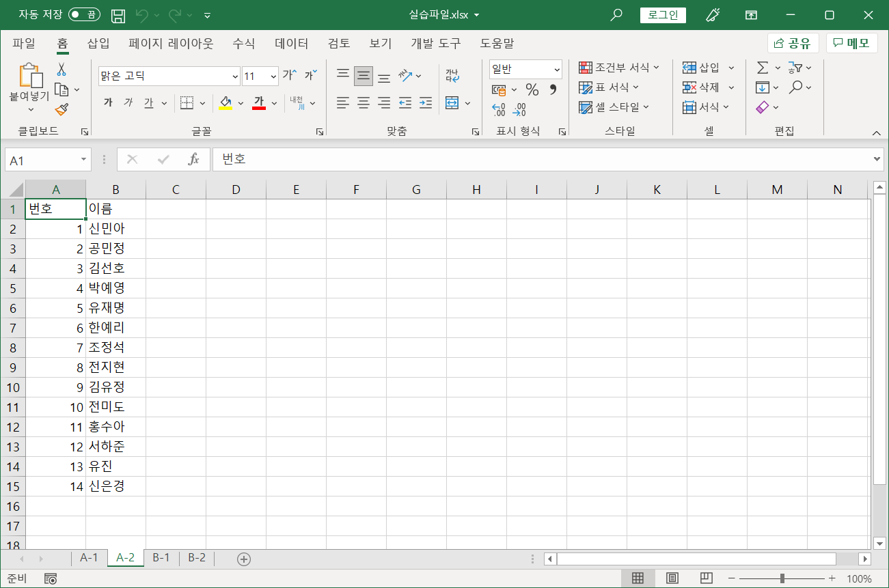Viewport: 889px width, 588px height.
Task: Open the font size dropdown
Action: click(x=274, y=76)
